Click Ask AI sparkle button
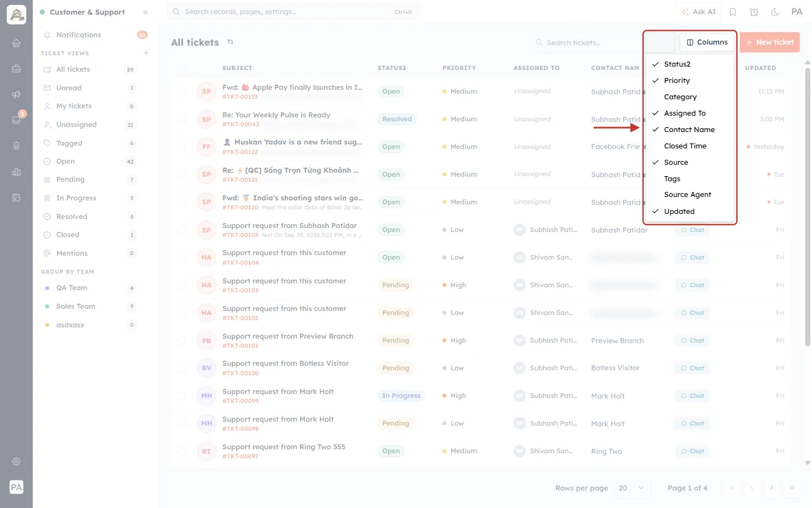812x508 pixels. point(698,12)
